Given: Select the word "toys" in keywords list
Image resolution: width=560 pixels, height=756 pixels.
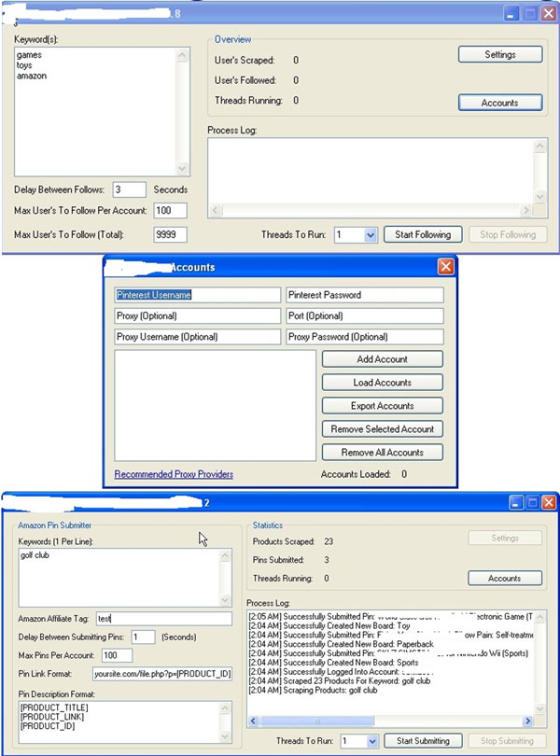Looking at the screenshot, I should pos(24,65).
